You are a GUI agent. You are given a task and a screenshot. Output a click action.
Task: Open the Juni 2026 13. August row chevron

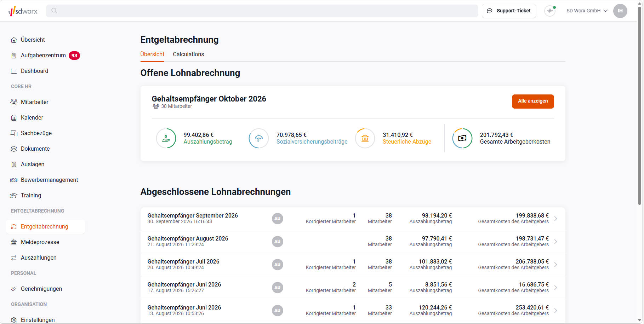pyautogui.click(x=556, y=311)
